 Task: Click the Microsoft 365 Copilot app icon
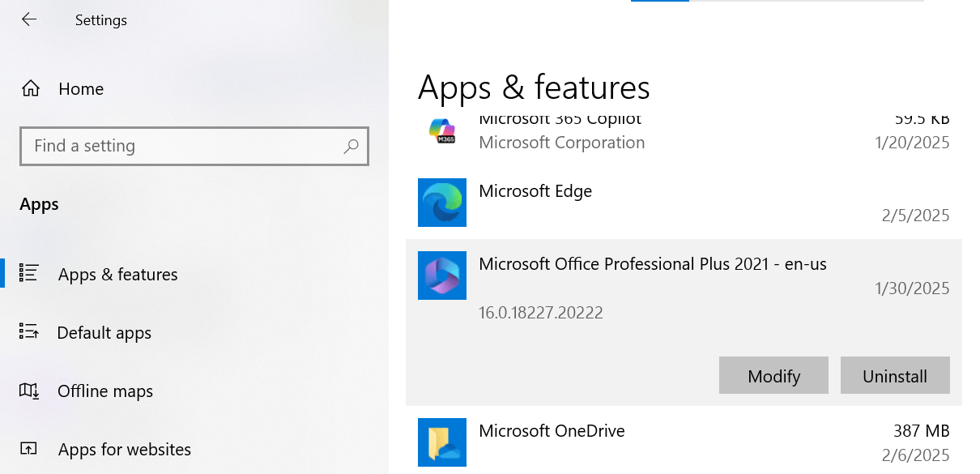[442, 132]
